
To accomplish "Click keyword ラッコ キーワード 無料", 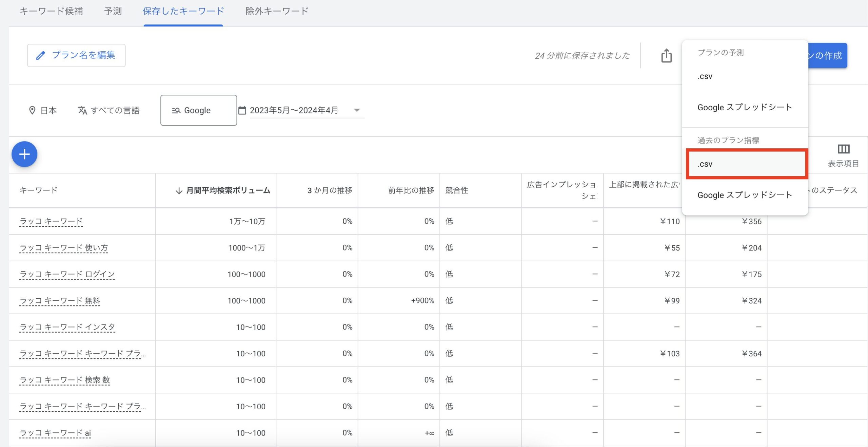I will (x=60, y=301).
